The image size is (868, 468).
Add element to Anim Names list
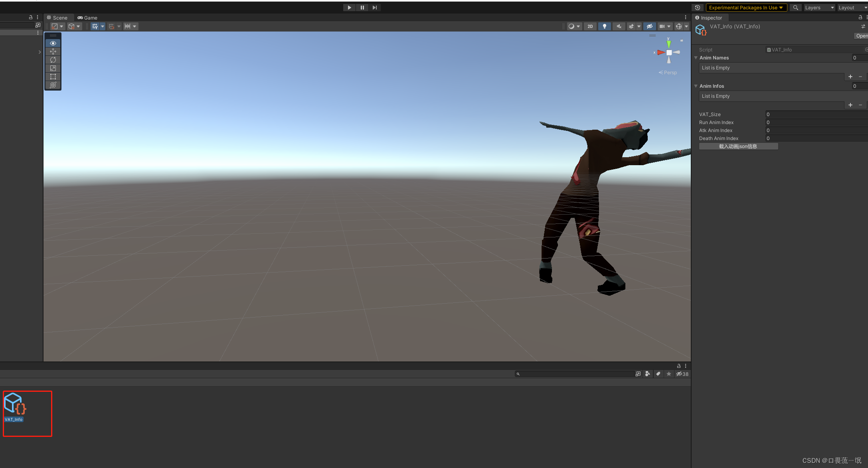click(850, 77)
